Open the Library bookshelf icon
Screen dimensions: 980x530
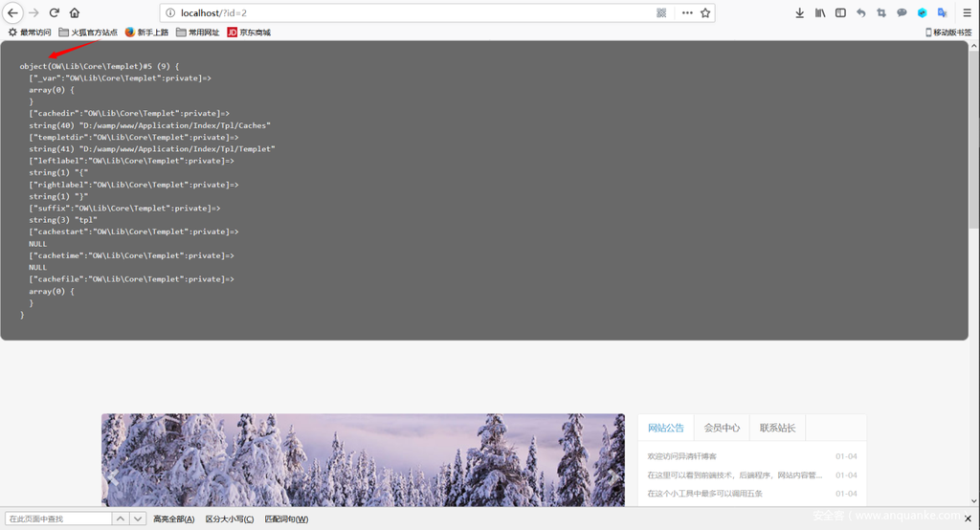pyautogui.click(x=820, y=12)
